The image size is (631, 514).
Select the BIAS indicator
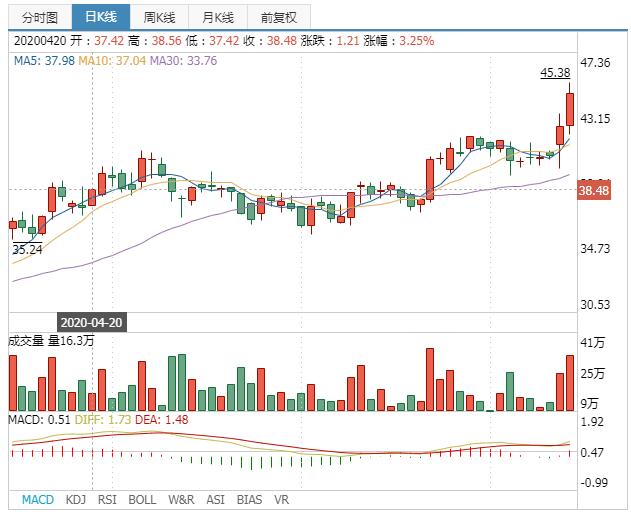(249, 500)
